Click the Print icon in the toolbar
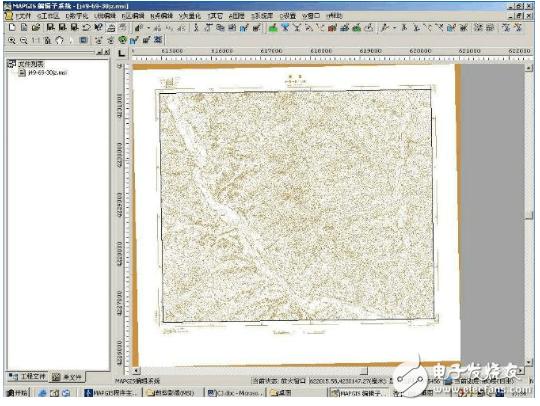The height and width of the screenshot is (406, 540). point(111,28)
